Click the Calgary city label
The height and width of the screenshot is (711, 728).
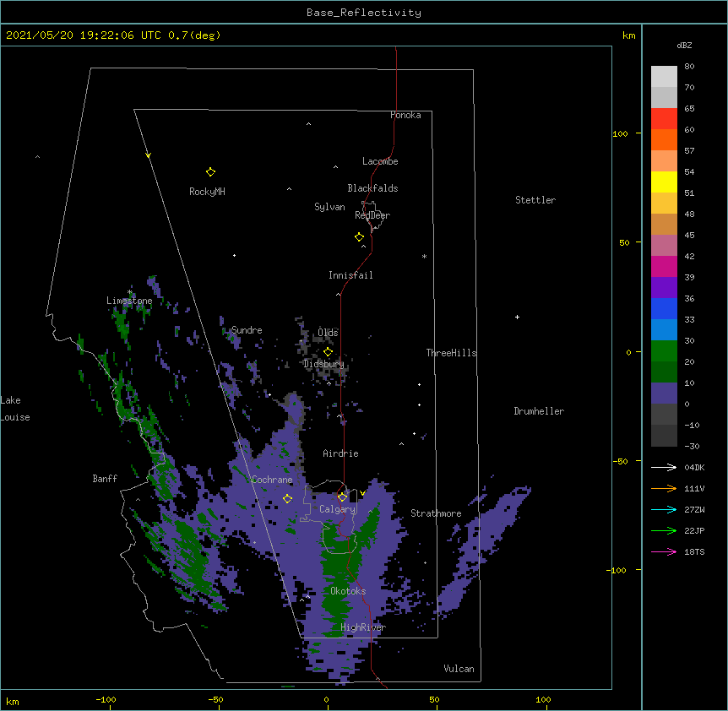pos(337,509)
